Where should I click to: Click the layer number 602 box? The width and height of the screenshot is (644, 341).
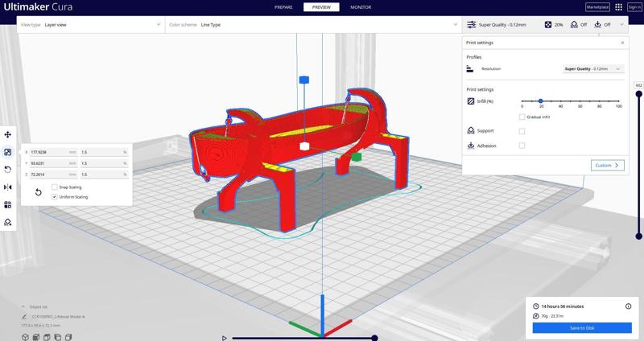click(638, 85)
